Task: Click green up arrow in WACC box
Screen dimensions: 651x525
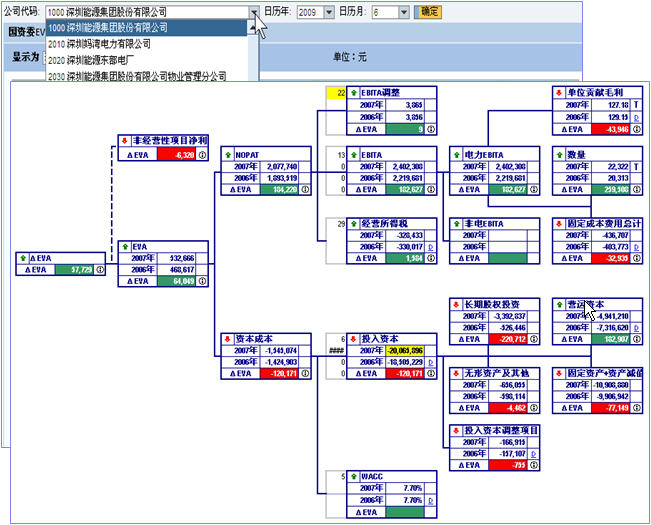Action: coord(353,476)
